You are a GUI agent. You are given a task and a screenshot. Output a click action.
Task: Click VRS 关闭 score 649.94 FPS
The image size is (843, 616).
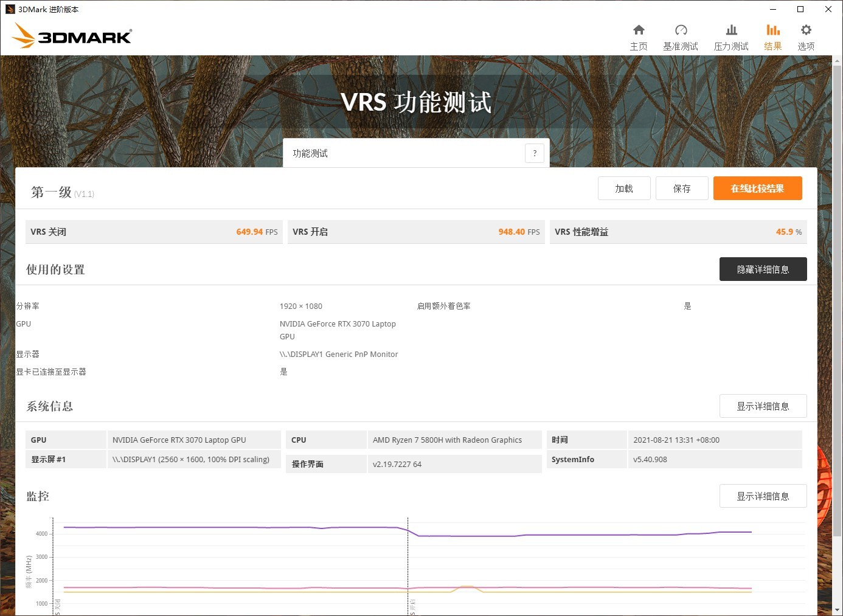(x=257, y=232)
